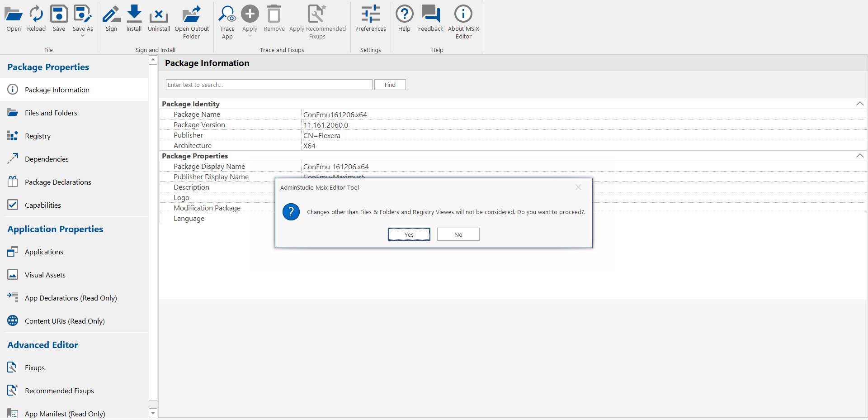Close the AdminStudio Msix Editor dialog

tap(578, 187)
